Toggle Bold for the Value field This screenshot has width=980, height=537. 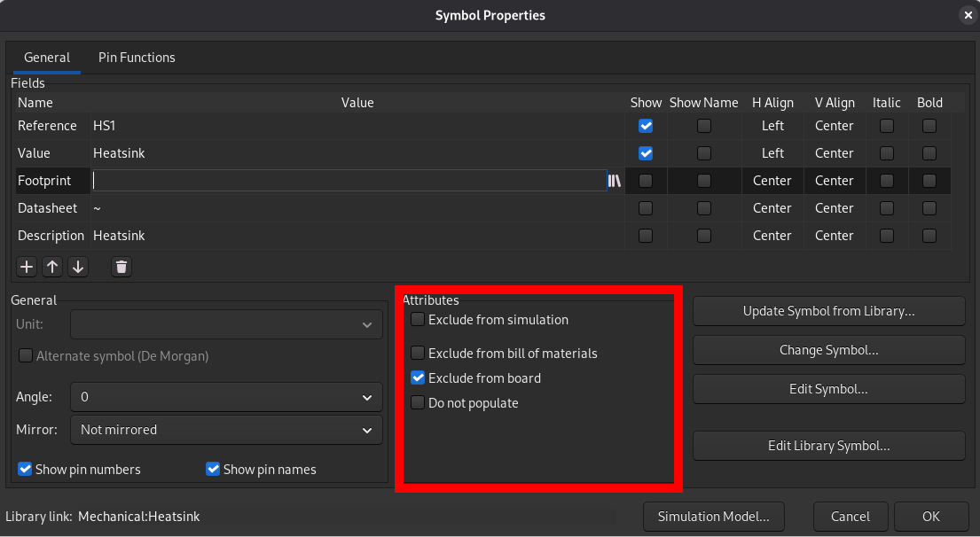coord(929,153)
